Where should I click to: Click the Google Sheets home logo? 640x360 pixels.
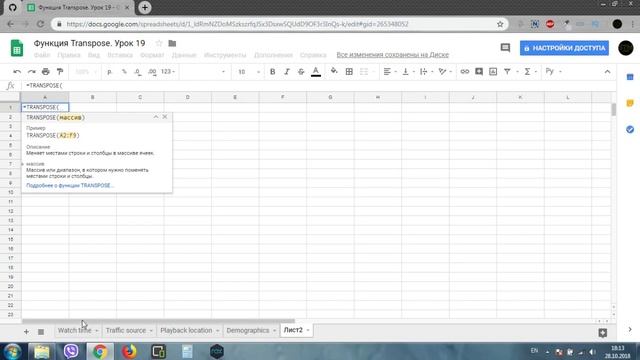[x=17, y=48]
